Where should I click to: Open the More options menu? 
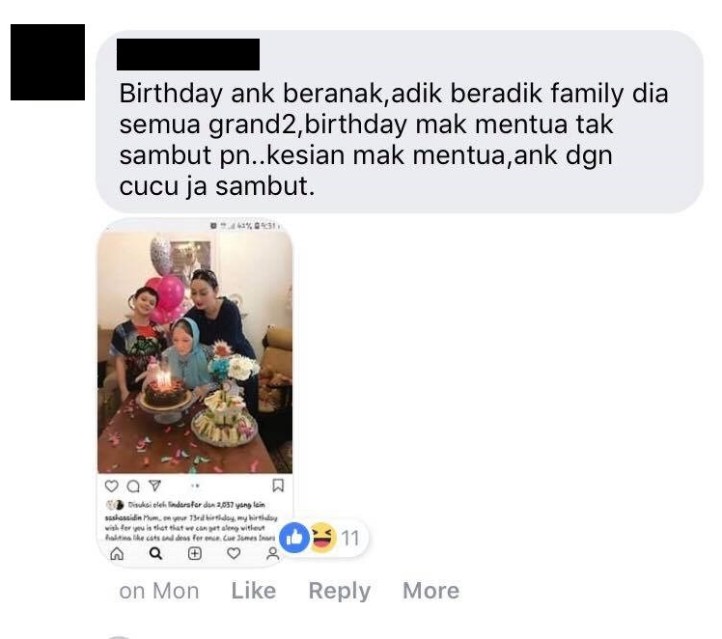[x=431, y=591]
